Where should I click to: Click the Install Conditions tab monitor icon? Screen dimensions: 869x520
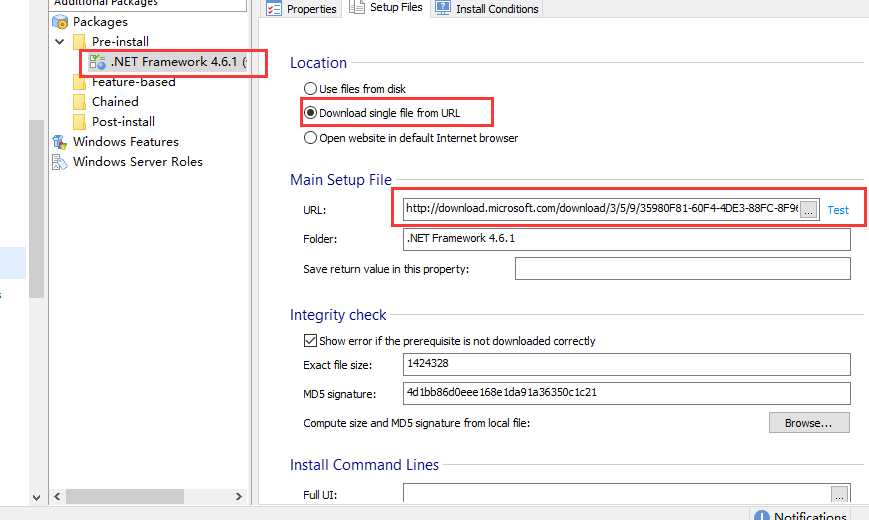click(x=443, y=8)
